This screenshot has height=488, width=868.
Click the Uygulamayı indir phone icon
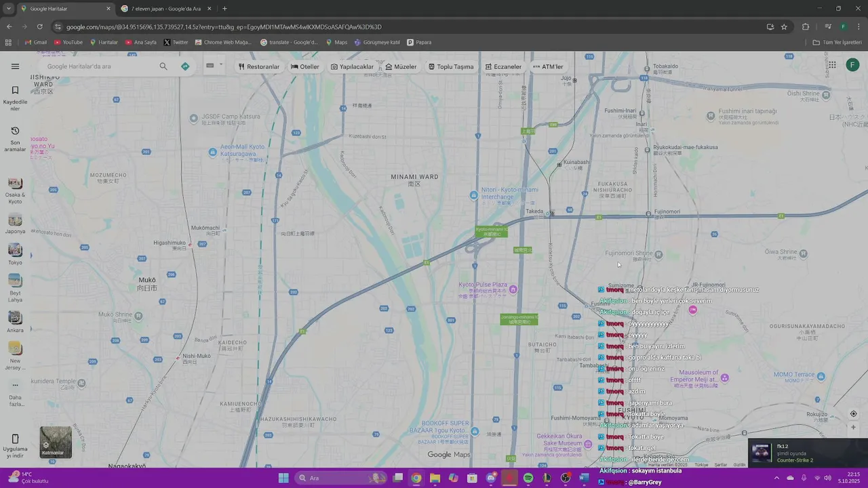[x=15, y=439]
